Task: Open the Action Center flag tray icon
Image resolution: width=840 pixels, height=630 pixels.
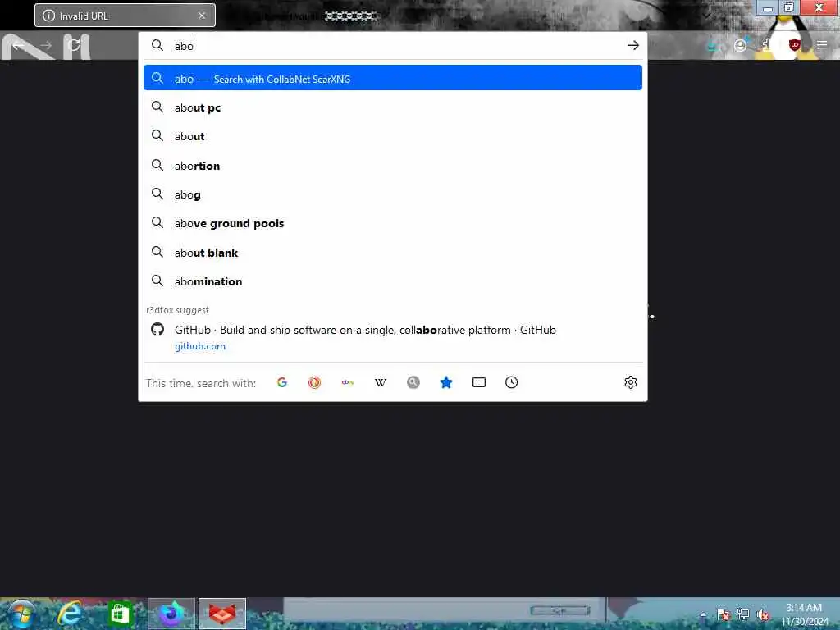Action: [724, 614]
